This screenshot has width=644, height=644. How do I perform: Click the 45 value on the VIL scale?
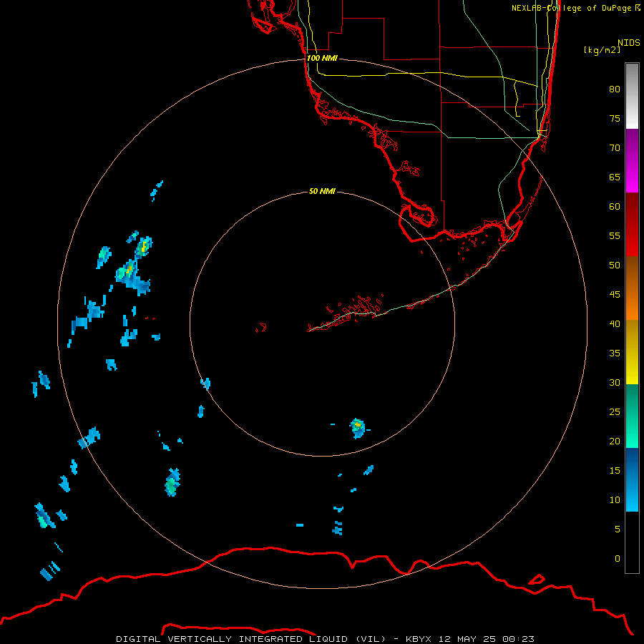pyautogui.click(x=615, y=295)
